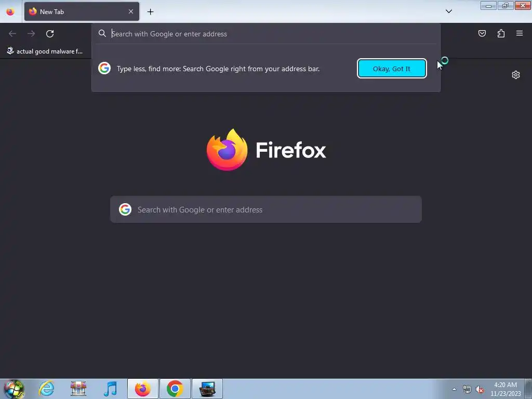Image resolution: width=532 pixels, height=399 pixels.
Task: Open the monitor program on taskbar
Action: (207, 389)
